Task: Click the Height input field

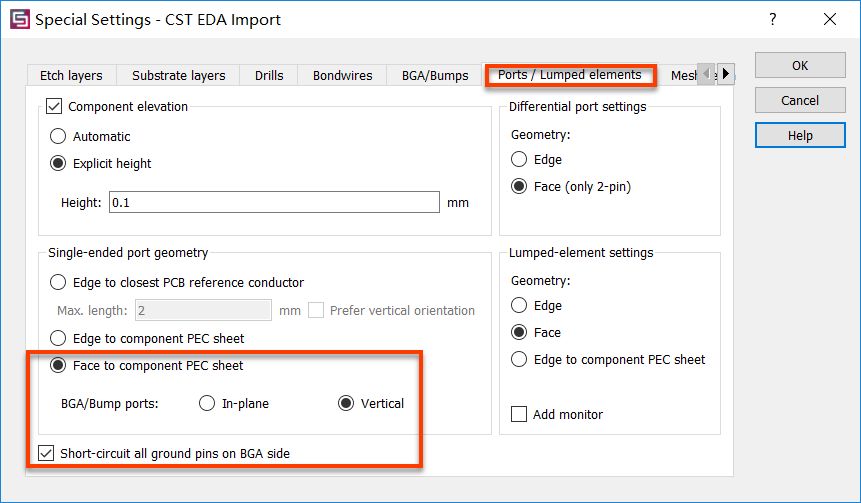Action: coord(274,202)
